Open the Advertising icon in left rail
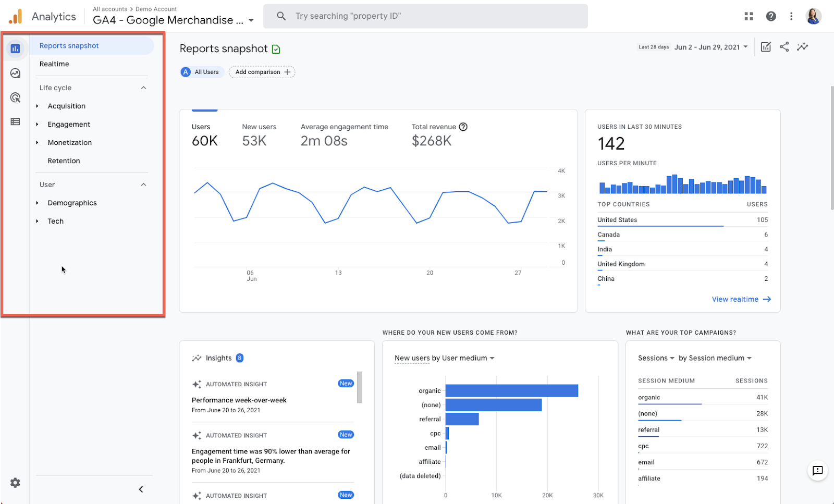 [15, 97]
